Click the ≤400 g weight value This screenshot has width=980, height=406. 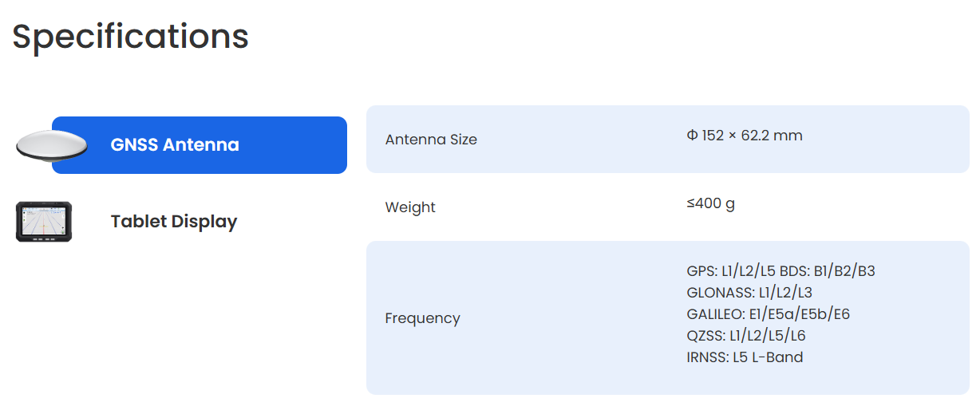(x=710, y=203)
